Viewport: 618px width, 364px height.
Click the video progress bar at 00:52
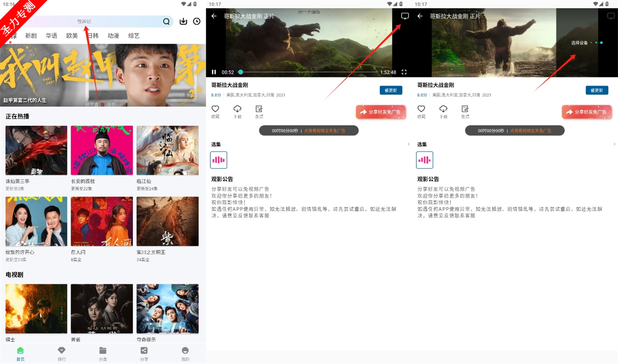pos(308,72)
